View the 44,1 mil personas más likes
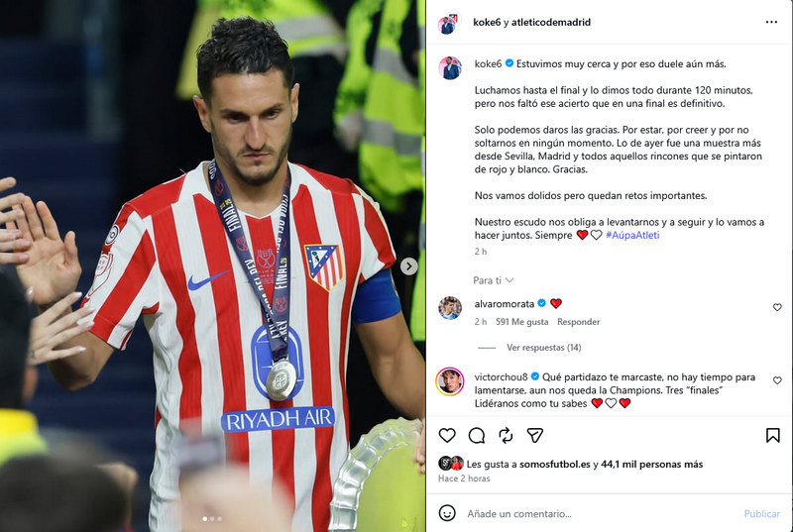793x532 pixels. (x=652, y=465)
